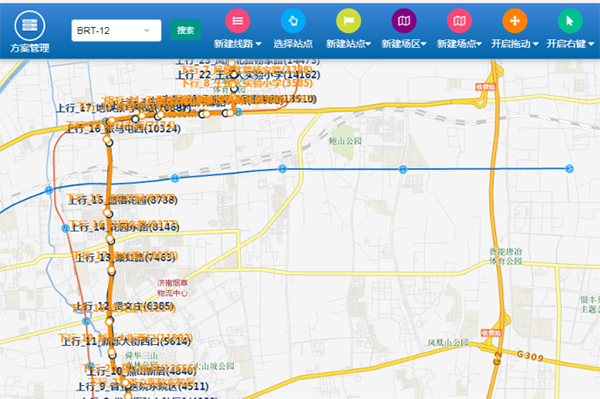Image resolution: width=600 pixels, height=399 pixels.
Task: Click 鲁能唐冶体育公园 map label
Action: click(x=505, y=256)
